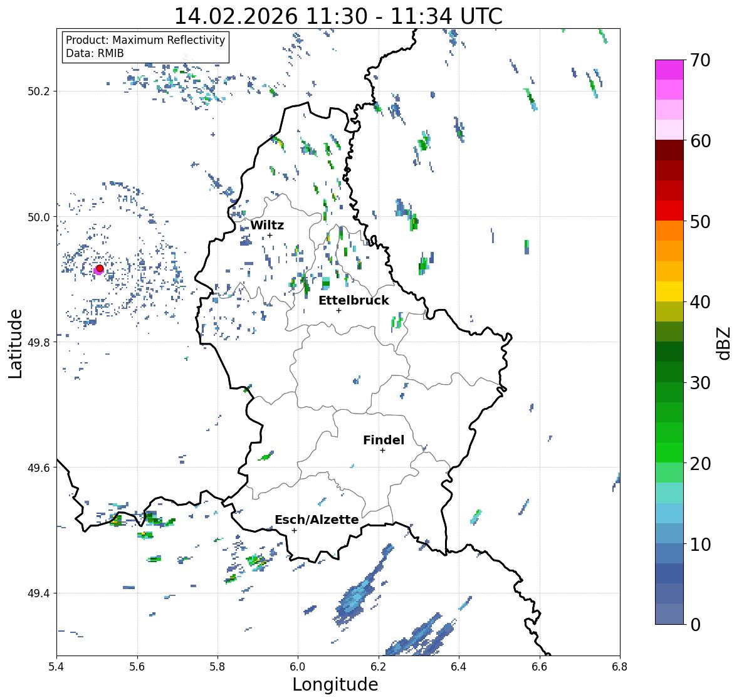Click the 5.4 longitude tick label

pos(56,666)
